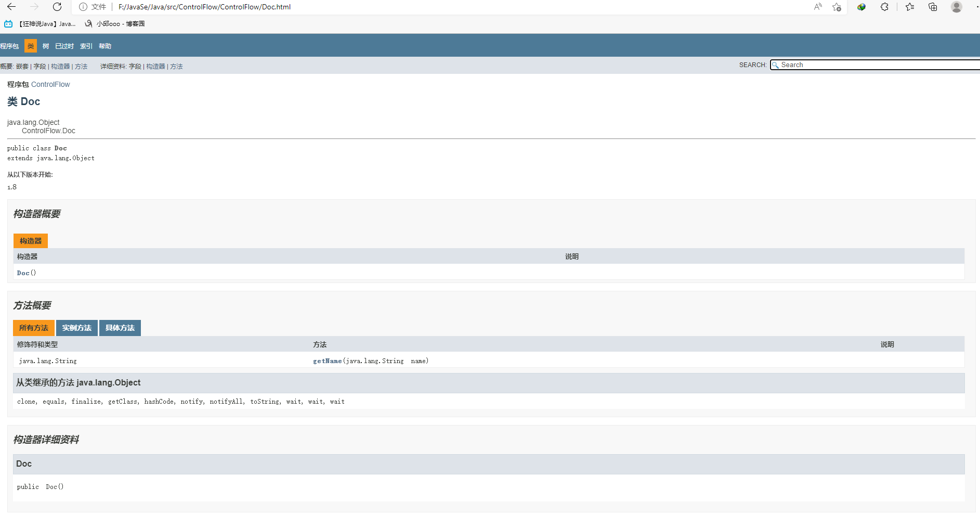Open the 已过时 navigation item
The image size is (980, 515).
[64, 46]
